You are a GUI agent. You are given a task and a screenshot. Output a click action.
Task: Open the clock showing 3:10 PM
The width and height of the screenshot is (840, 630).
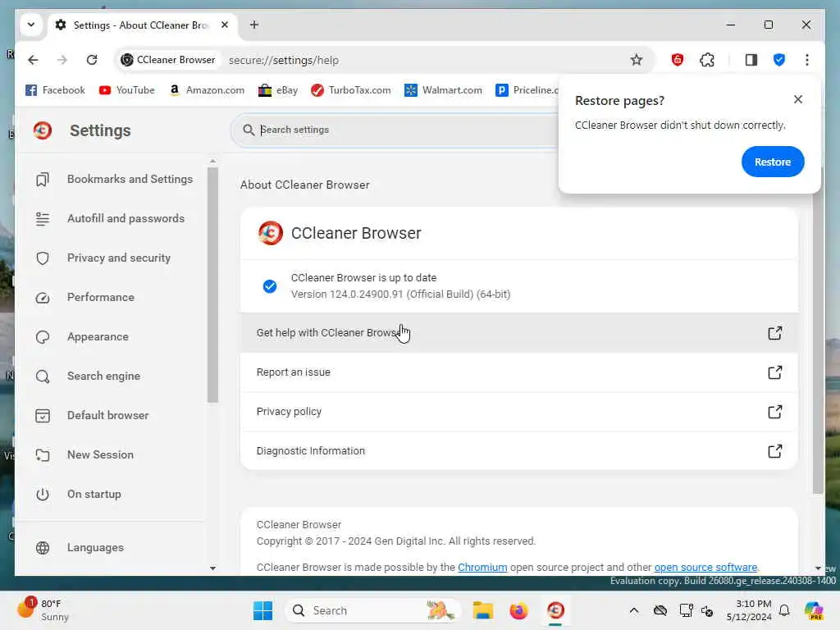[x=749, y=610]
